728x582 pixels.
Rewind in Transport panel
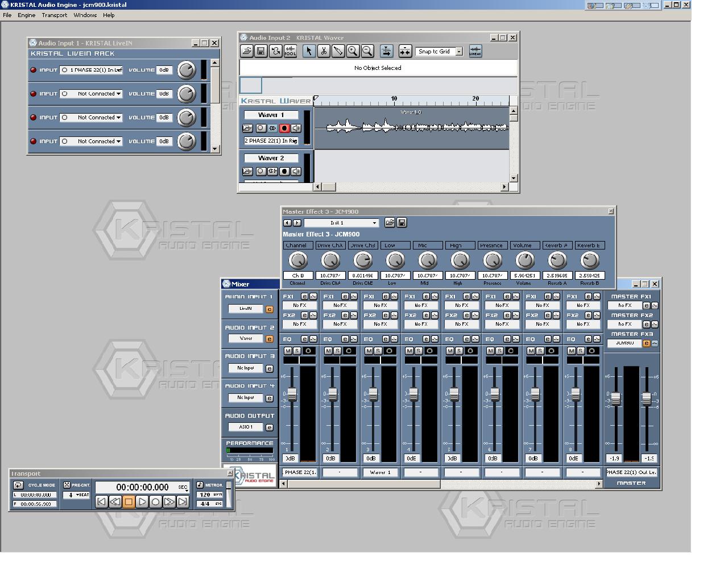point(115,501)
